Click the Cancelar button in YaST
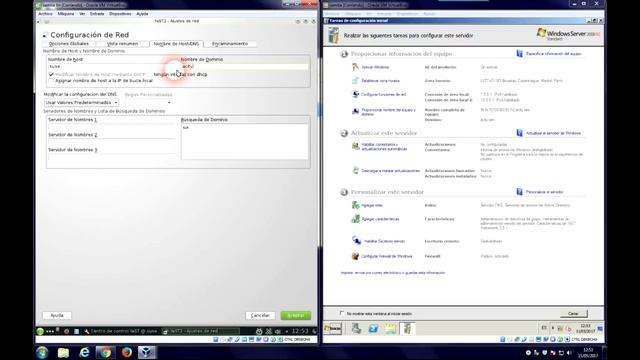 tap(260, 316)
